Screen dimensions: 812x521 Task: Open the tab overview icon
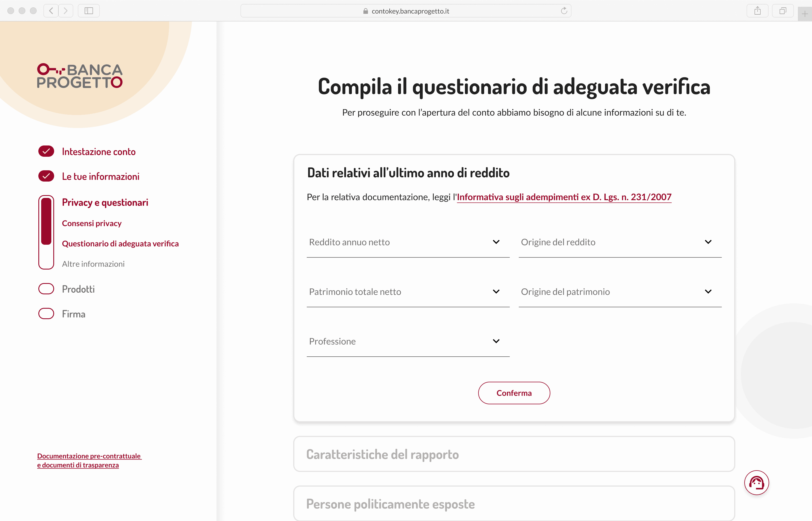tap(783, 11)
